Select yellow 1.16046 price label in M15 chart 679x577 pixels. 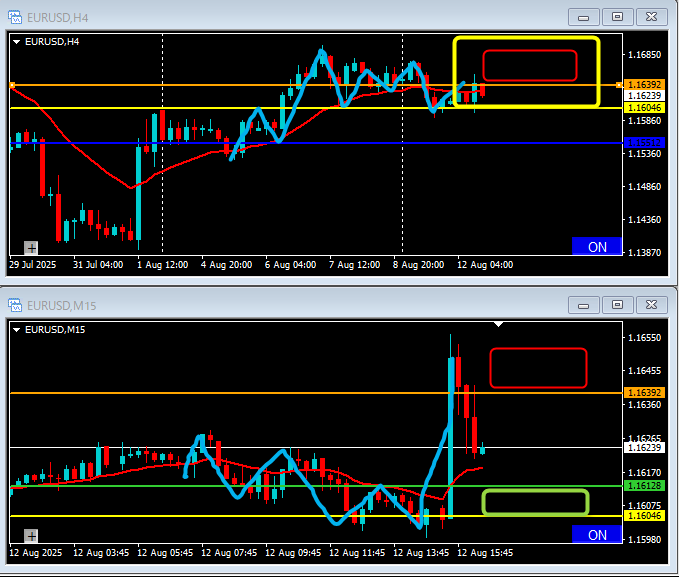[x=644, y=515]
